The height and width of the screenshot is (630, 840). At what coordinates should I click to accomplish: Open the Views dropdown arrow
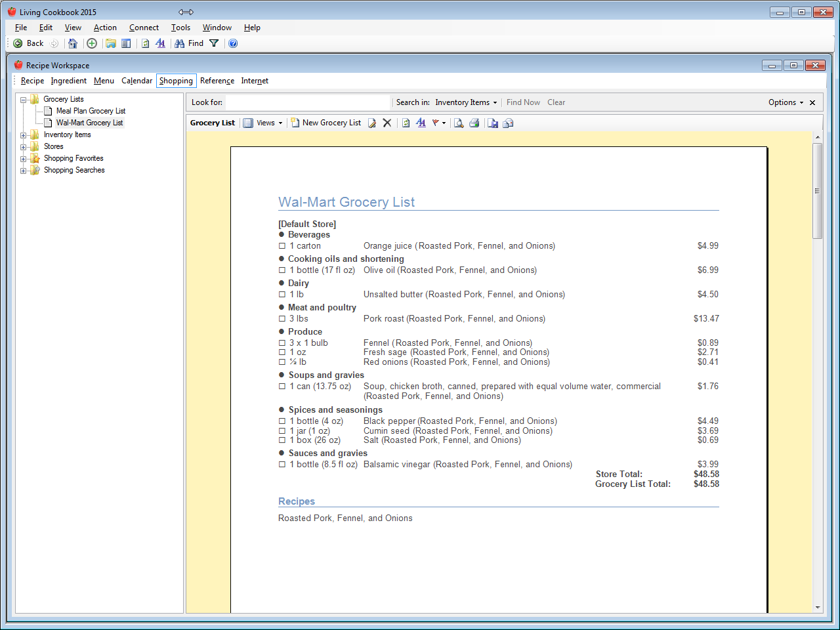tap(280, 123)
